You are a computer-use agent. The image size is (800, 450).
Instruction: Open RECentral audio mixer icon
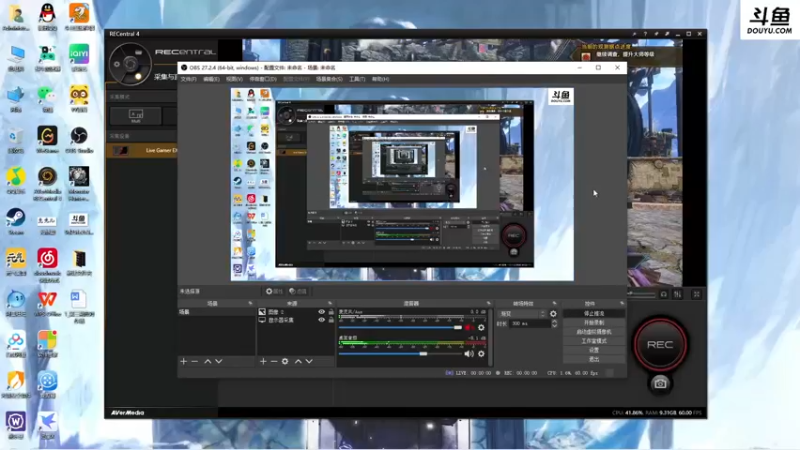tap(678, 294)
